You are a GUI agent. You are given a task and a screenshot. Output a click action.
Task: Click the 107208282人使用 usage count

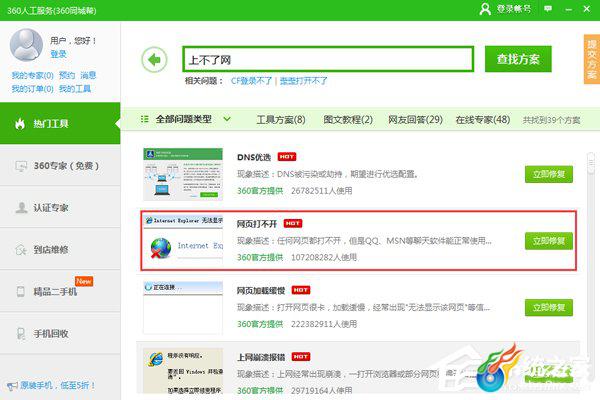pyautogui.click(x=324, y=257)
